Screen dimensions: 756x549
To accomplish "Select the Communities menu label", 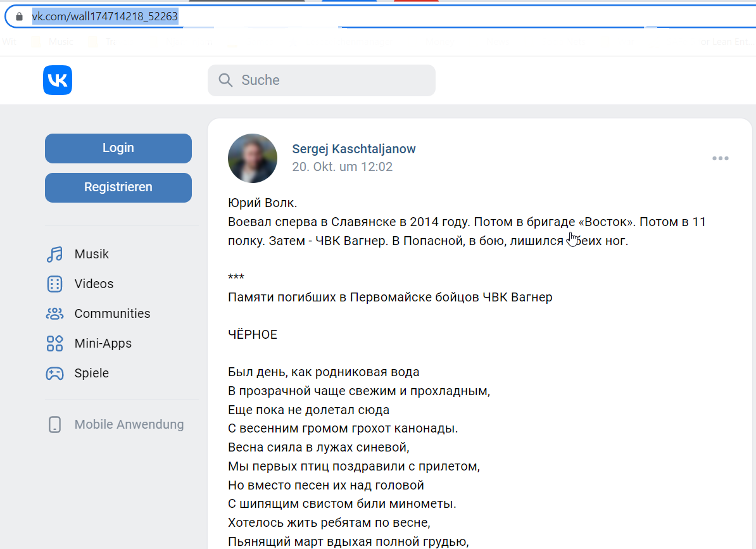I will click(112, 314).
